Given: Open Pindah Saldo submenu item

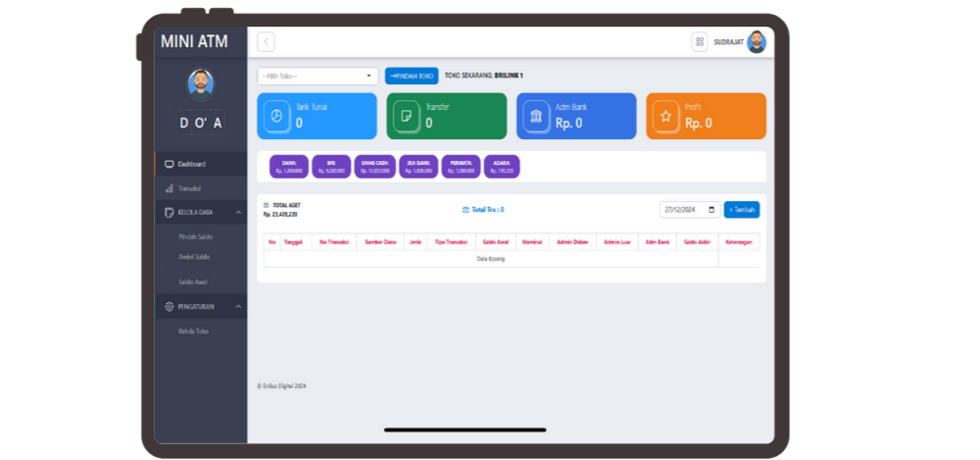Looking at the screenshot, I should click(x=195, y=236).
